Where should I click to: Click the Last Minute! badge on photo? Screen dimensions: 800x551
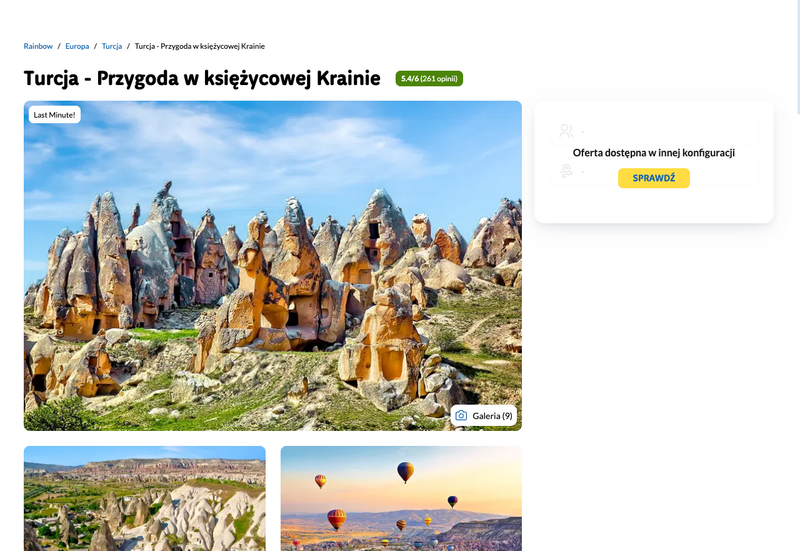pyautogui.click(x=55, y=115)
